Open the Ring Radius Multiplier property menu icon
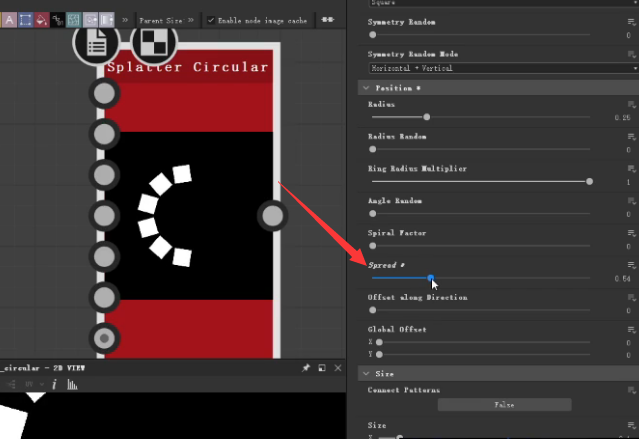Image resolution: width=639 pixels, height=439 pixels. pos(632,169)
